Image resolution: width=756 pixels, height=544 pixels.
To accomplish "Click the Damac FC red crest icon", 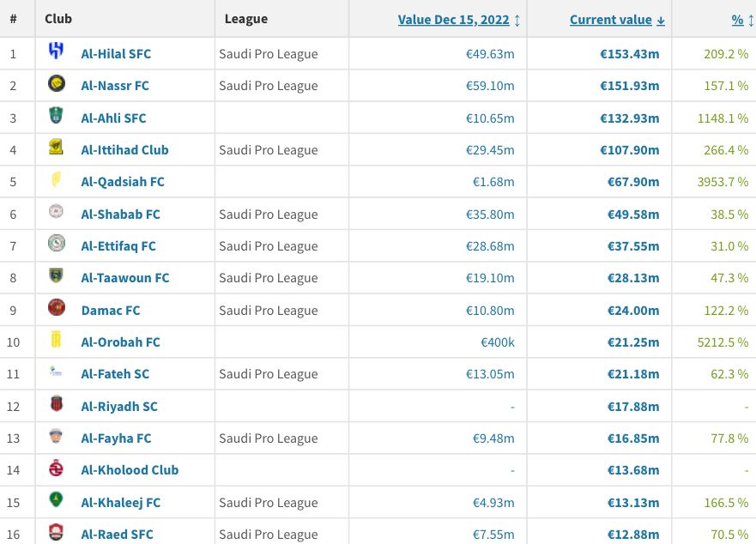I will point(57,308).
